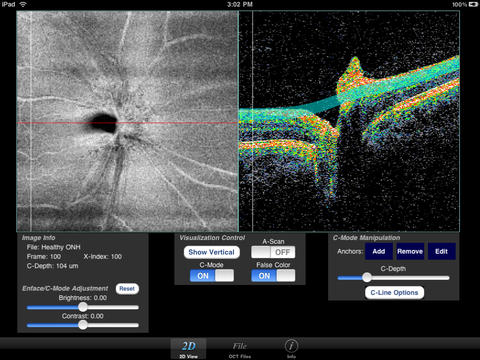
Task: Open C-Line Options
Action: point(394,292)
